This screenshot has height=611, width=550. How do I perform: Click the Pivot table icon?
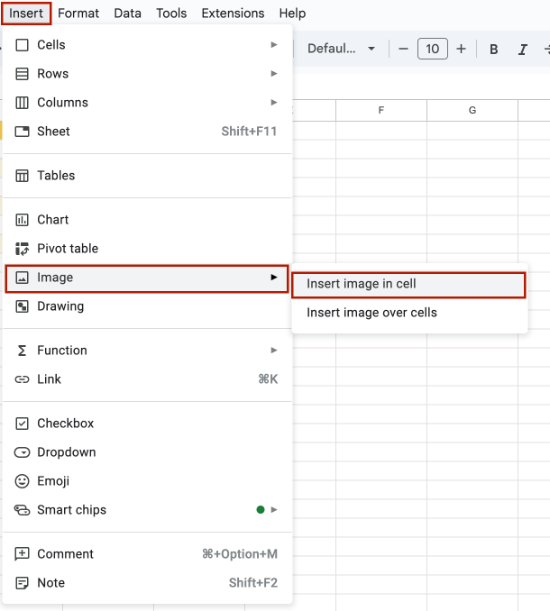pyautogui.click(x=22, y=249)
